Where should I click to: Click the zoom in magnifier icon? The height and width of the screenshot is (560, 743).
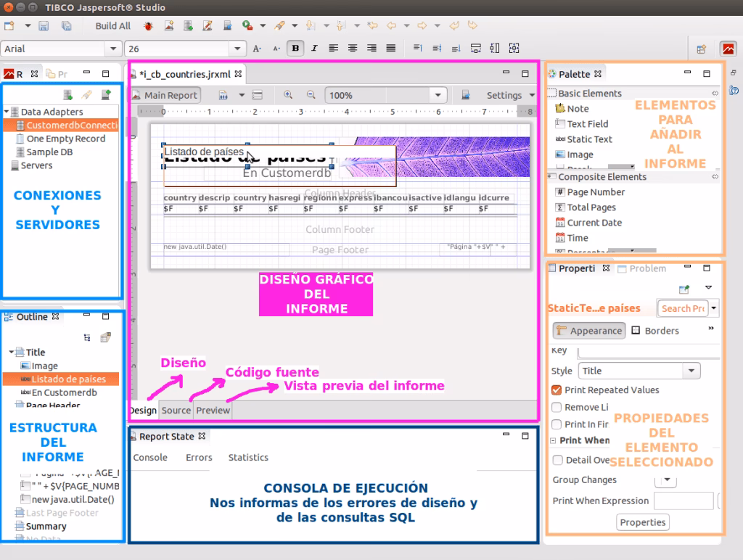tap(288, 95)
